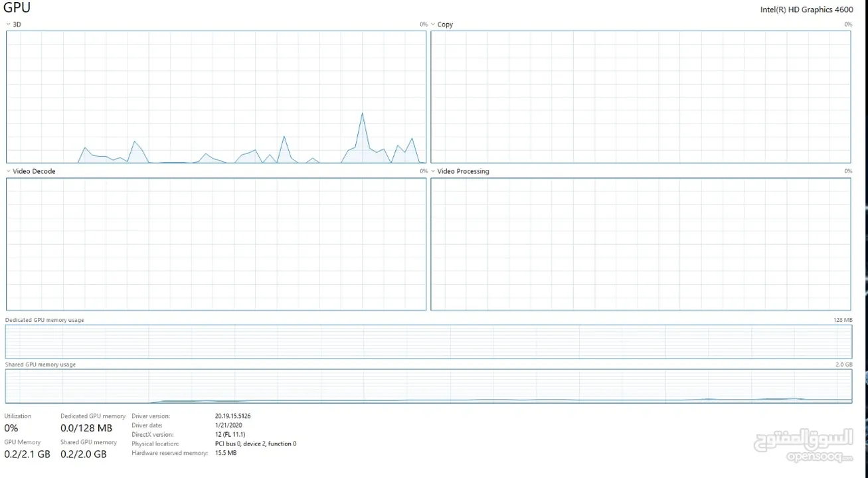Screen dimensions: 868x478
Task: Click the driver date value 1/21/2020
Action: pyautogui.click(x=228, y=425)
